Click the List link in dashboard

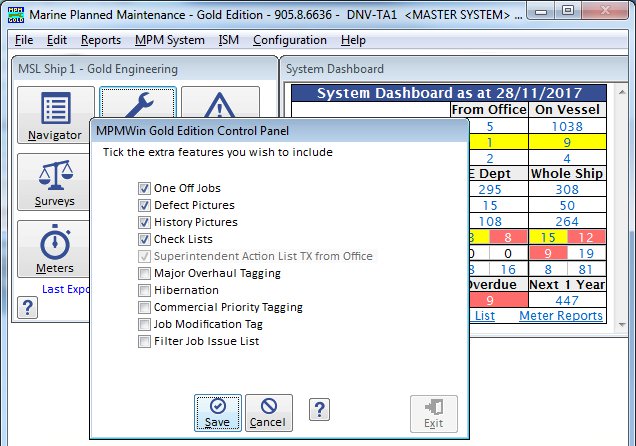[485, 315]
